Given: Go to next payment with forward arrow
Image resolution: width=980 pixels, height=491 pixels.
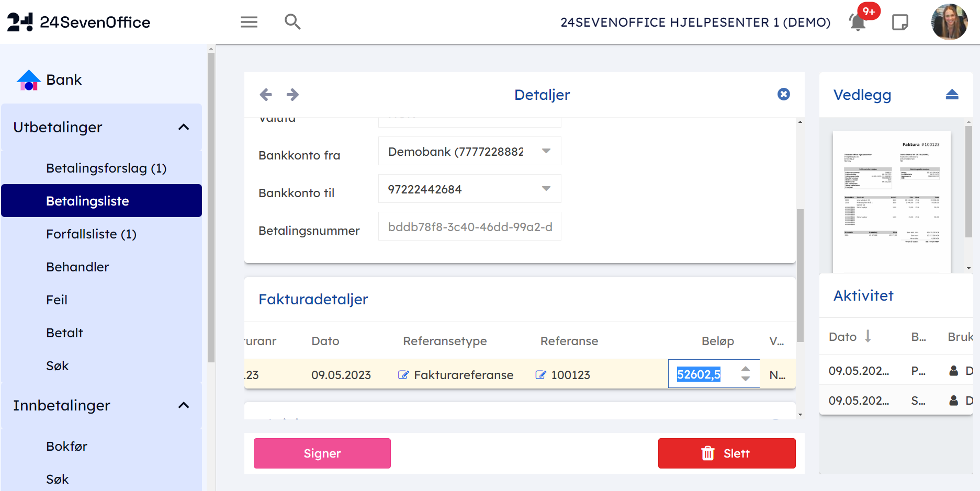Looking at the screenshot, I should [292, 95].
